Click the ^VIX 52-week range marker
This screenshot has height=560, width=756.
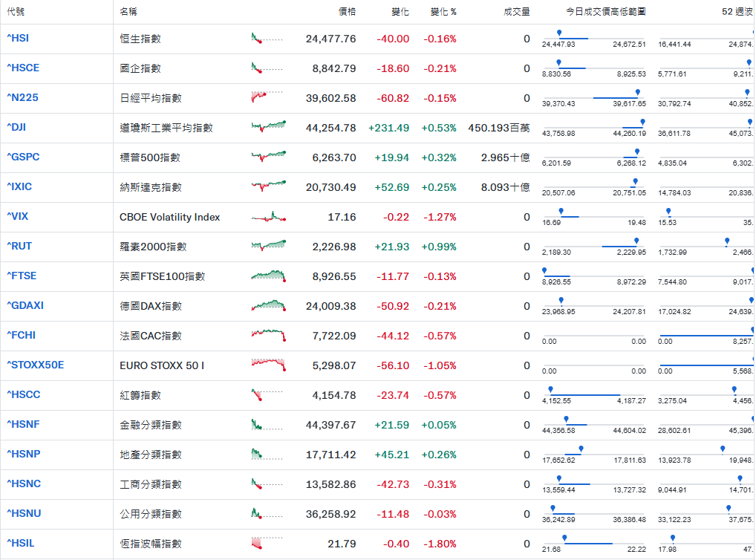tap(668, 212)
